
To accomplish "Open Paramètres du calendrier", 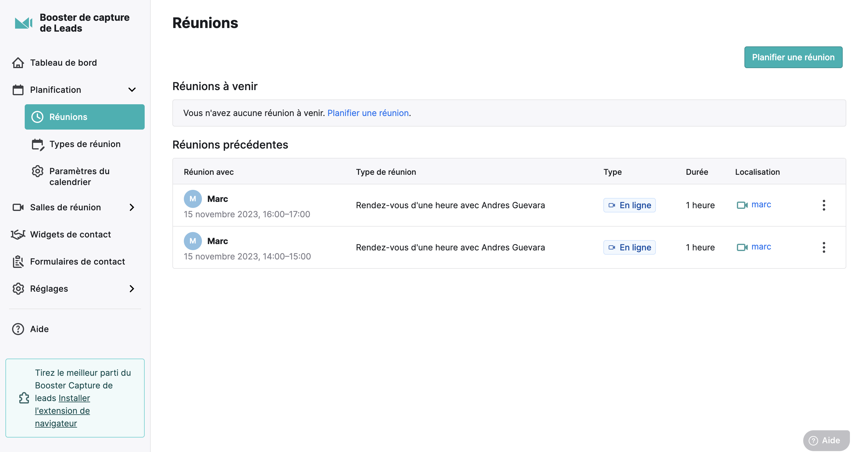I will click(x=80, y=177).
